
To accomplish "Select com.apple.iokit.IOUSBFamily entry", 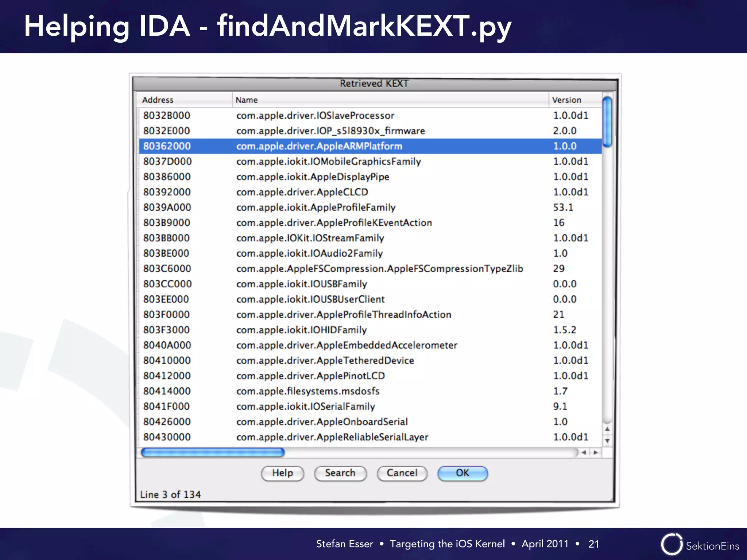I will point(370,284).
